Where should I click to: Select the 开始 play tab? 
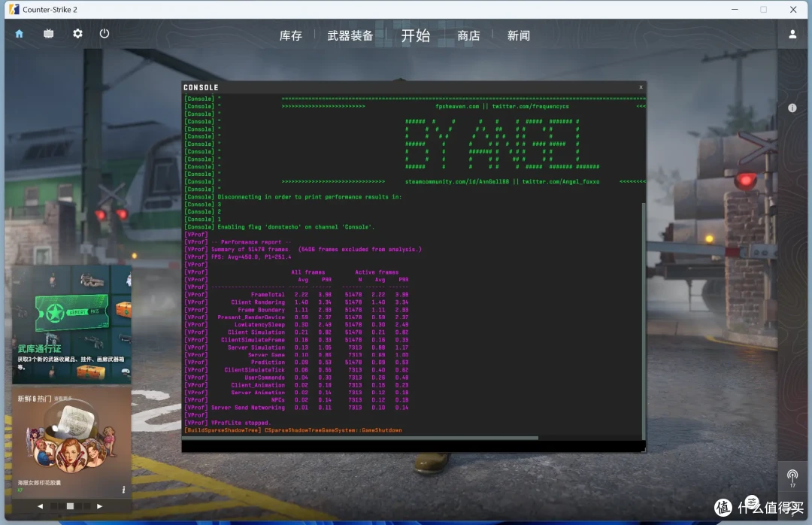416,36
